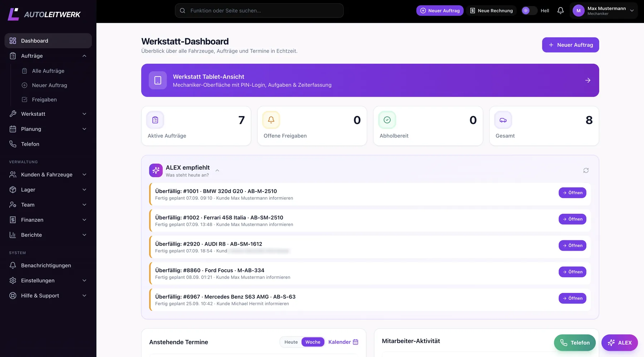The image size is (644, 357).
Task: Open the Werkstatt Tablet-Ansicht banner arrow
Action: coord(587,80)
